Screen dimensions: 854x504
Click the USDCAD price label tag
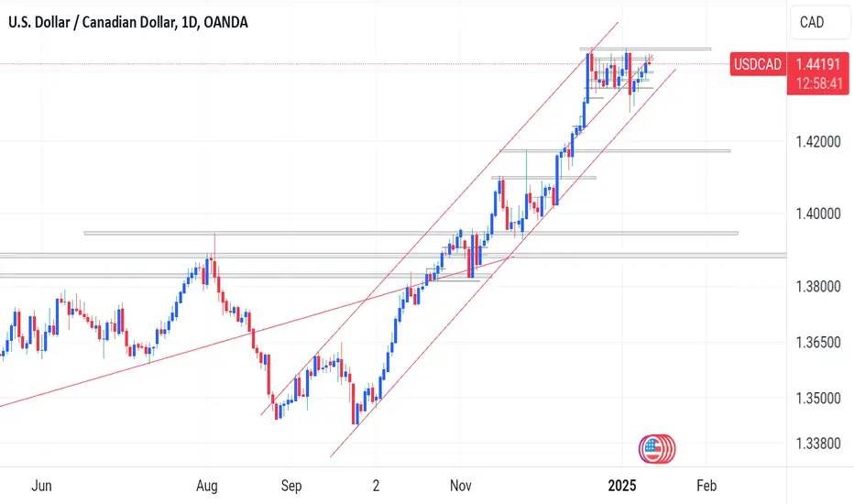[758, 64]
